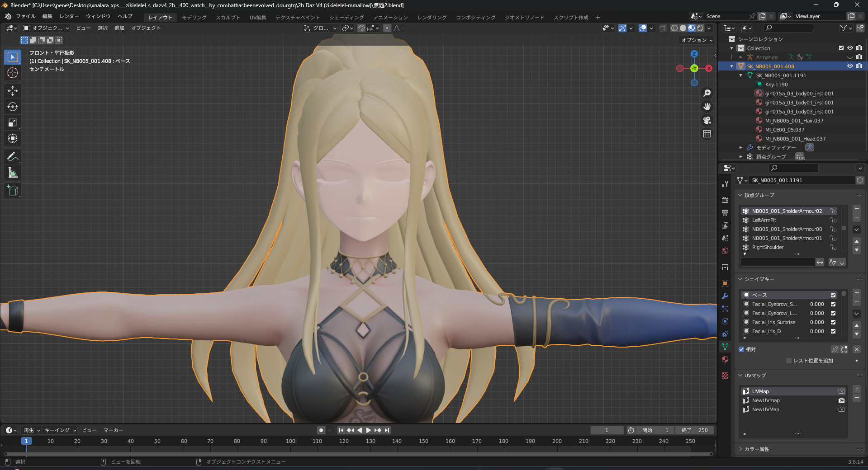Choose the Annotate pencil tool

13,157
